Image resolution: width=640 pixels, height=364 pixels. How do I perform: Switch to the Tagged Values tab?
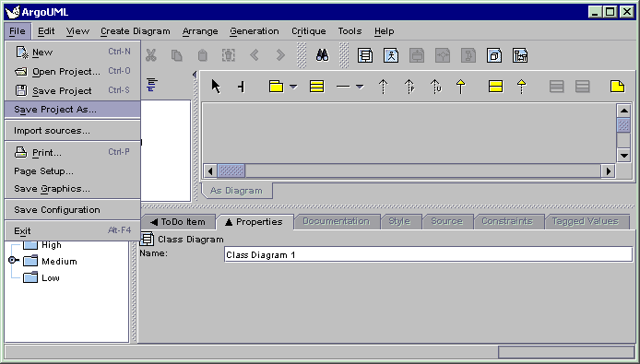[x=586, y=221]
